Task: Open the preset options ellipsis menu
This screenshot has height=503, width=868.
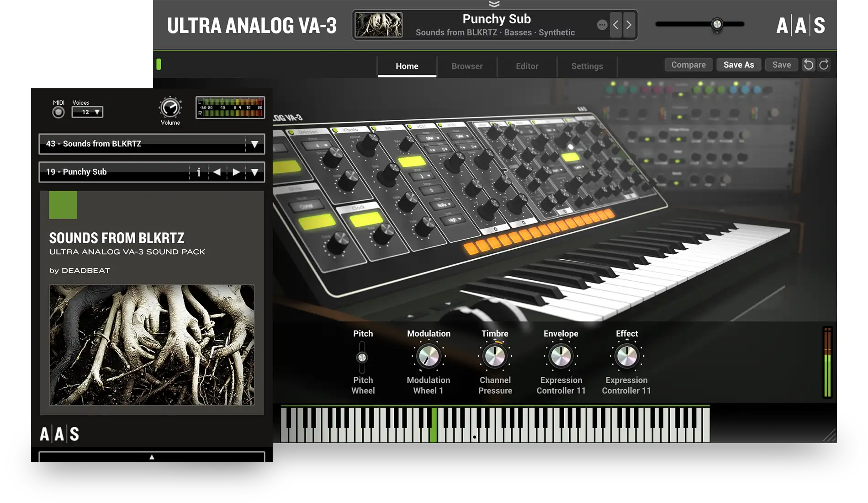Action: click(x=602, y=25)
